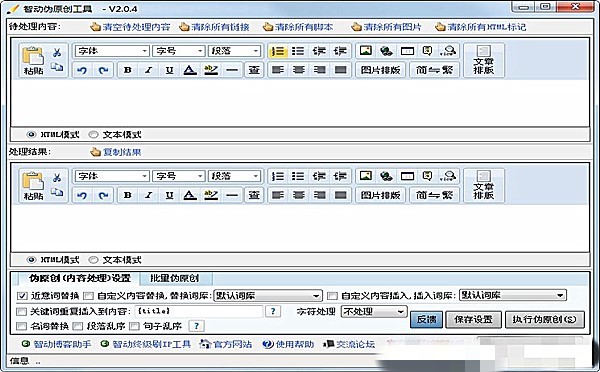Insert horizontal line in the top editor
The height and width of the screenshot is (372, 600).
(x=232, y=70)
